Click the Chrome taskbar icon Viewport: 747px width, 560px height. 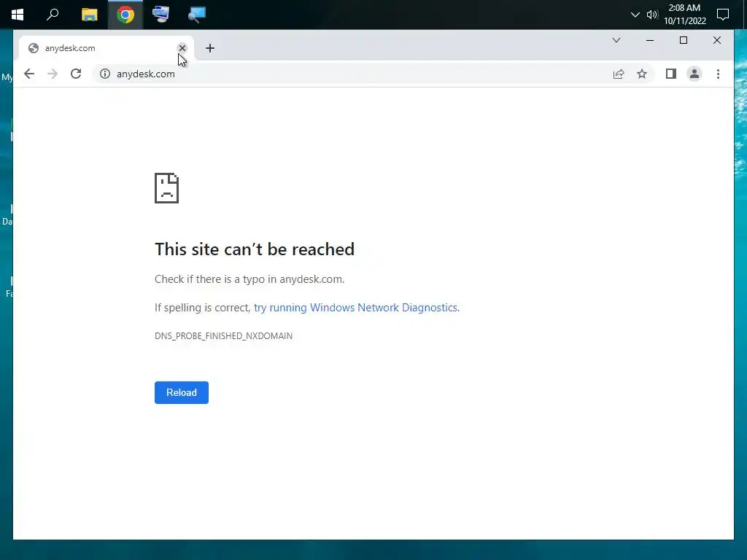125,15
